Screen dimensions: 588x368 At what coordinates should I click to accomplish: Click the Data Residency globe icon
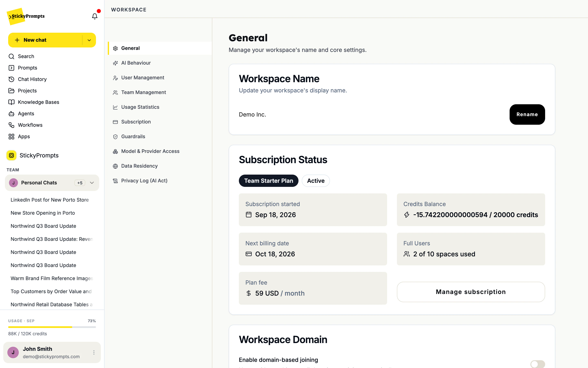click(x=115, y=166)
